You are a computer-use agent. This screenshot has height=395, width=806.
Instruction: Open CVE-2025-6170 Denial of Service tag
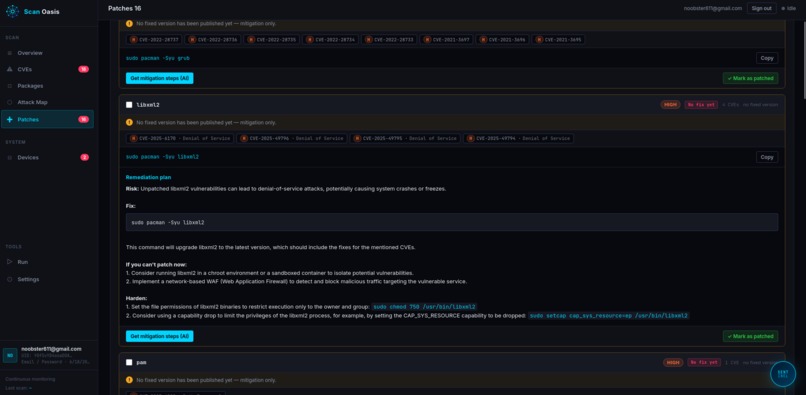pyautogui.click(x=179, y=138)
